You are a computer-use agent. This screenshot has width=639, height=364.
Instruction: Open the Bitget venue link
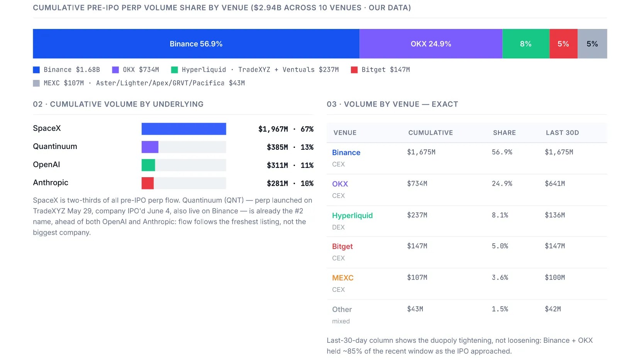(342, 246)
